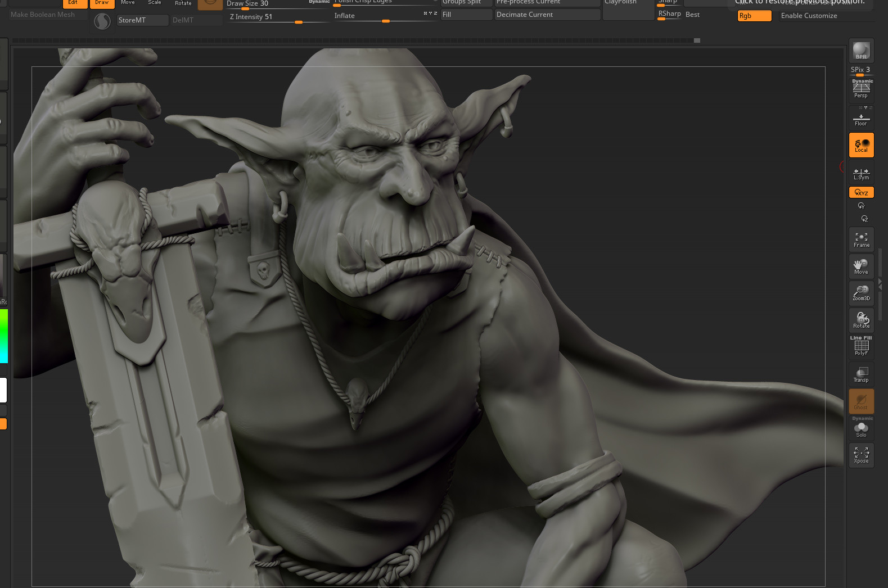
Task: Toggle Persp perspective view
Action: (x=861, y=92)
